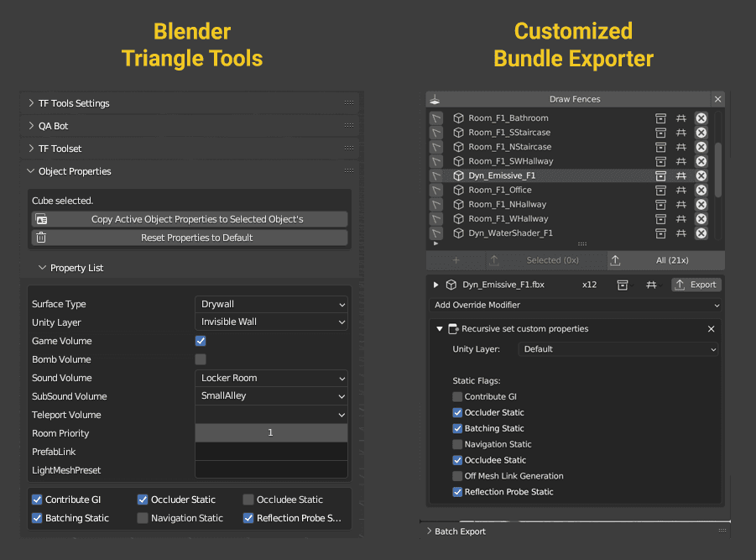Collapse the Object Properties panel
Image resolution: width=756 pixels, height=560 pixels.
tap(31, 171)
